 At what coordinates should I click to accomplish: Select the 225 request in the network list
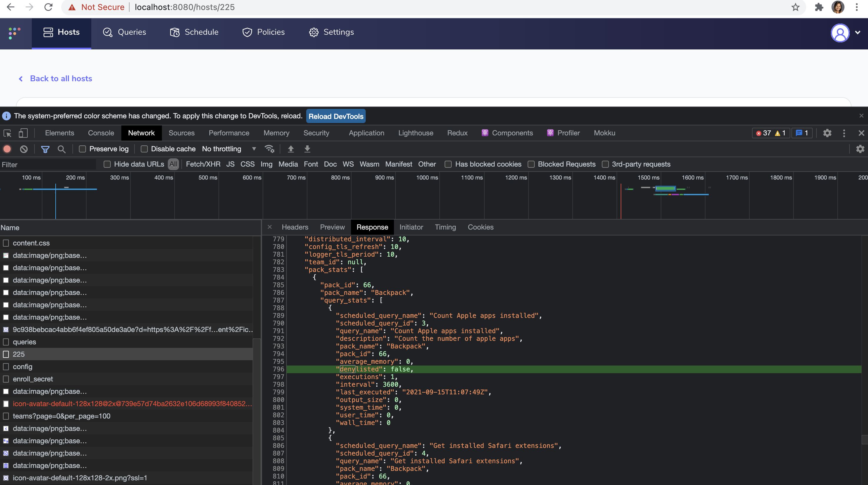click(19, 354)
